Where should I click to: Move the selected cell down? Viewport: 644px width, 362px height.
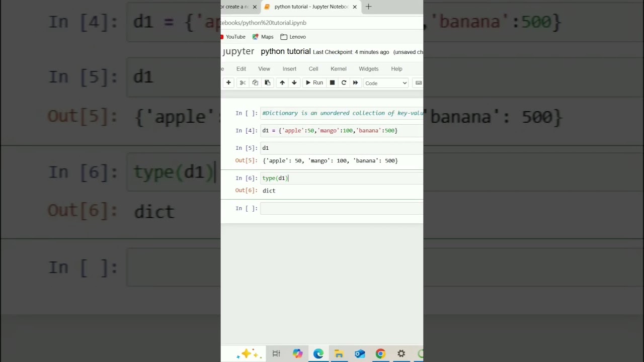tap(294, 83)
